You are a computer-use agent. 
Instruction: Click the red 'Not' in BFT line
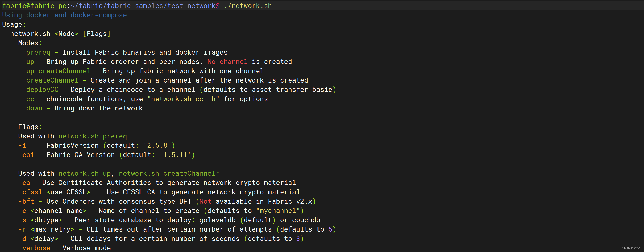205,201
